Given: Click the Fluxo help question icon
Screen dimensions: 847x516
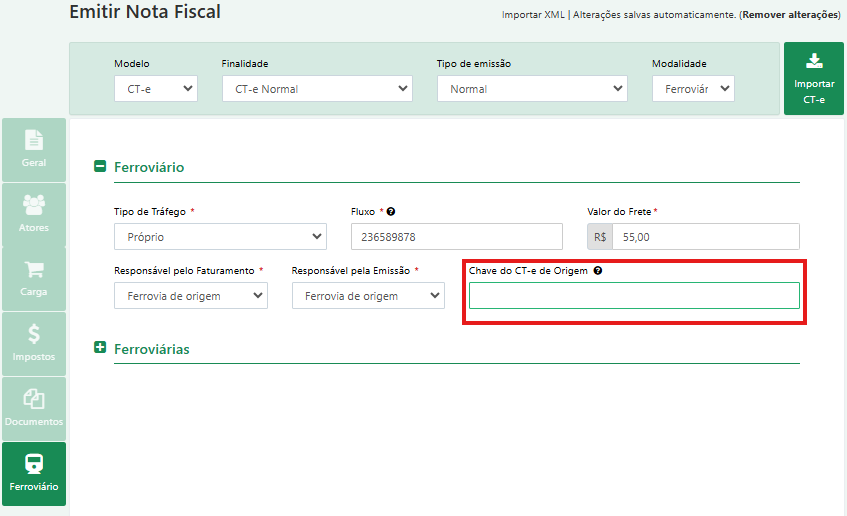Looking at the screenshot, I should (391, 212).
